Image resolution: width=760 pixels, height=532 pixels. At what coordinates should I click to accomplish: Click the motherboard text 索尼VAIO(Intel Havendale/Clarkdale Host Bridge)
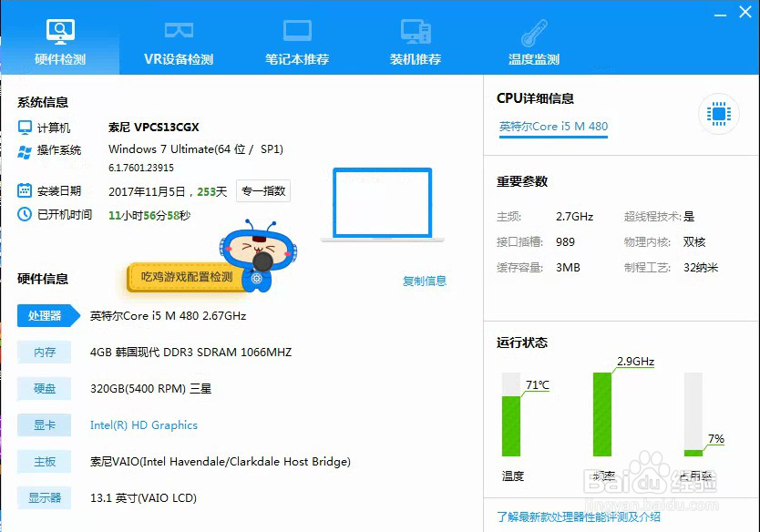pyautogui.click(x=221, y=462)
